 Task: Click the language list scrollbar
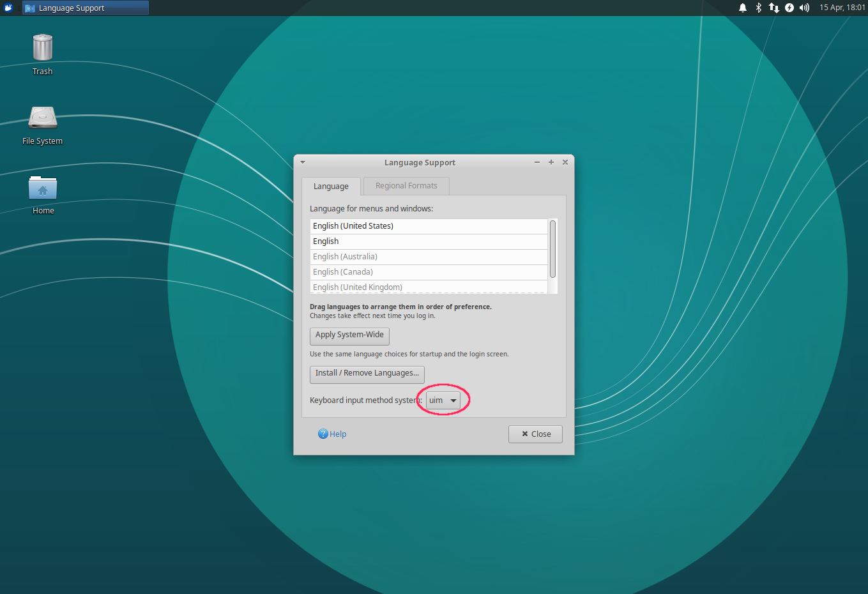pyautogui.click(x=552, y=249)
